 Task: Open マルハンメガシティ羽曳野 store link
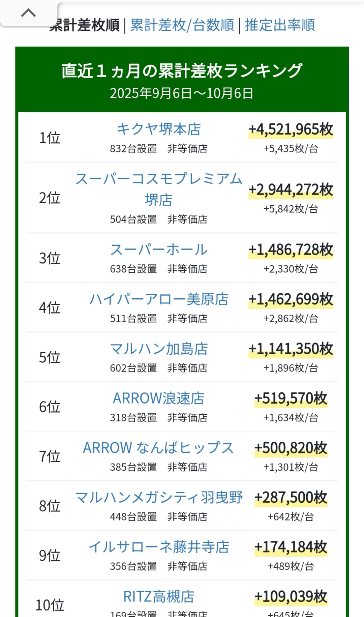(159, 498)
